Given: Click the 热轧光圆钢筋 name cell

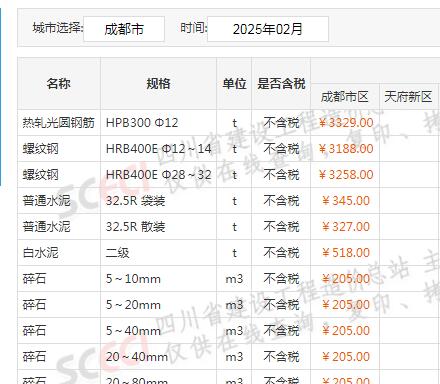Looking at the screenshot, I should (x=59, y=123).
